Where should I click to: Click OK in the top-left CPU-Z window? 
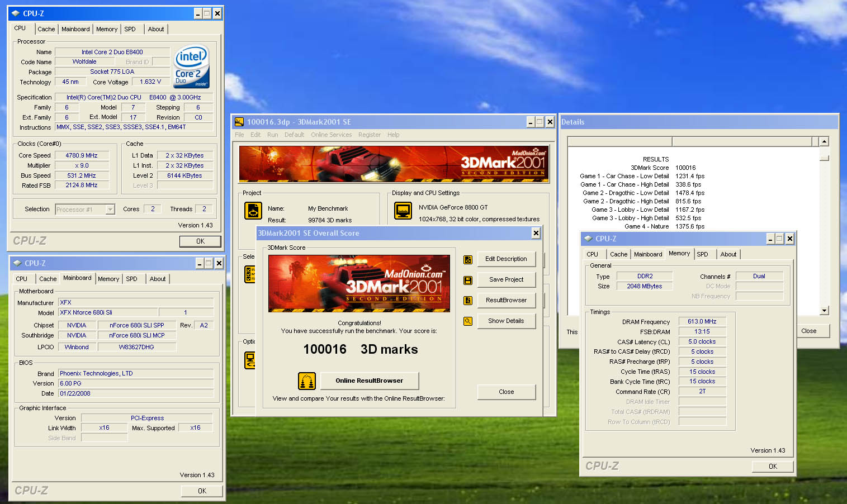200,241
